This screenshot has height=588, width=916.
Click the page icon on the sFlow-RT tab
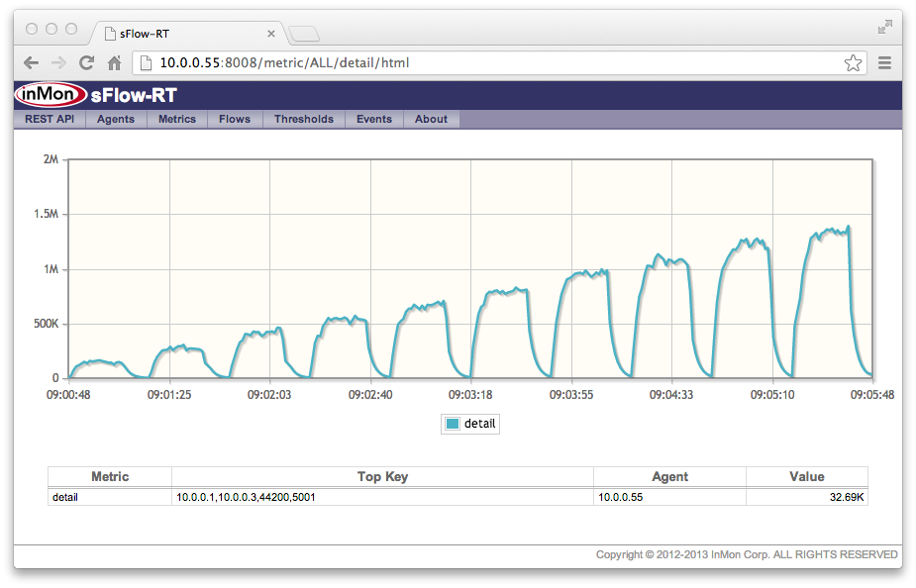[x=109, y=33]
